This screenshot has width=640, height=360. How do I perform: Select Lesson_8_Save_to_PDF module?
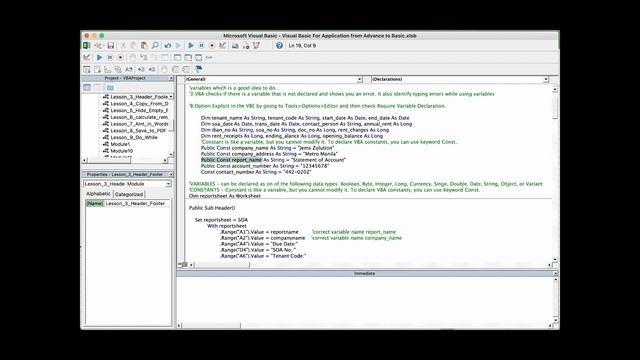138,131
